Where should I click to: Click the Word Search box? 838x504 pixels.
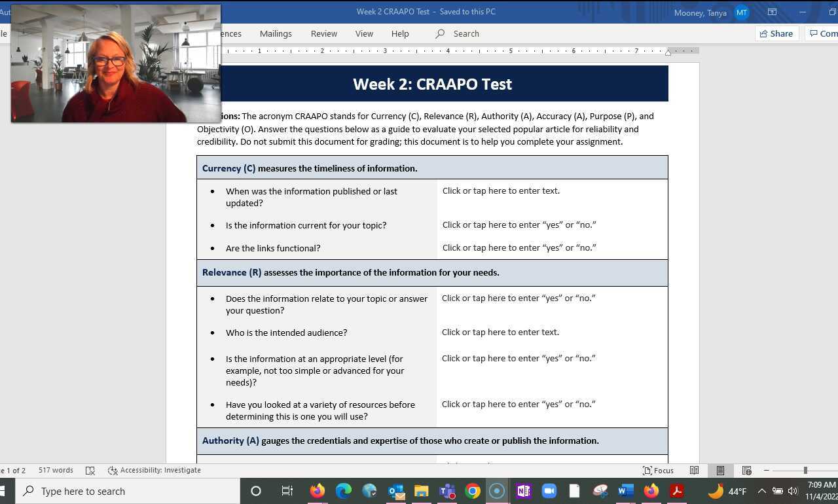[x=458, y=33]
